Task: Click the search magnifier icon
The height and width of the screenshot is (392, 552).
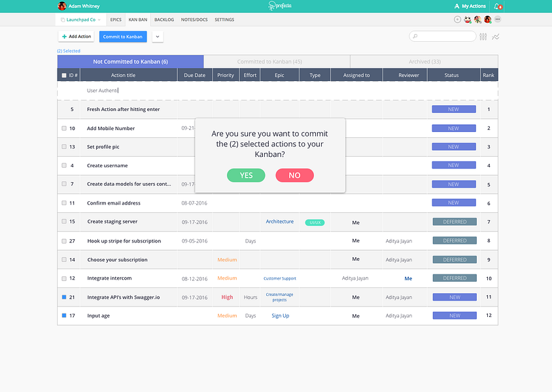Action: coord(415,36)
